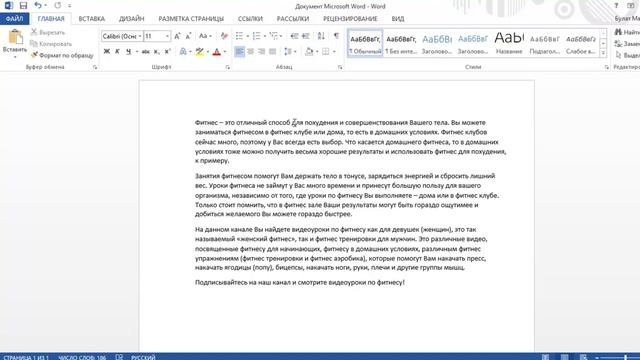The height and width of the screenshot is (360, 640).
Task: Switch to the ВСТАВКА tab
Action: 91,19
